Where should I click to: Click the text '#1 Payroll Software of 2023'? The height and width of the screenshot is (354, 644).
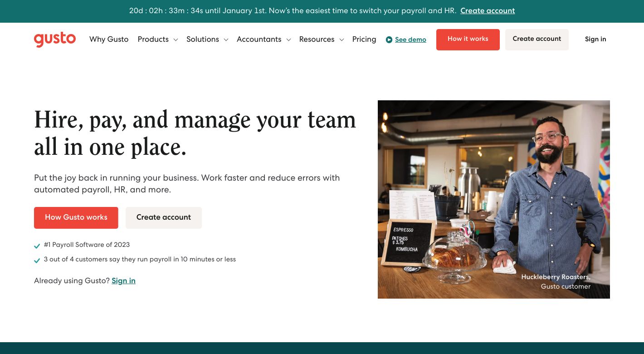pyautogui.click(x=87, y=245)
